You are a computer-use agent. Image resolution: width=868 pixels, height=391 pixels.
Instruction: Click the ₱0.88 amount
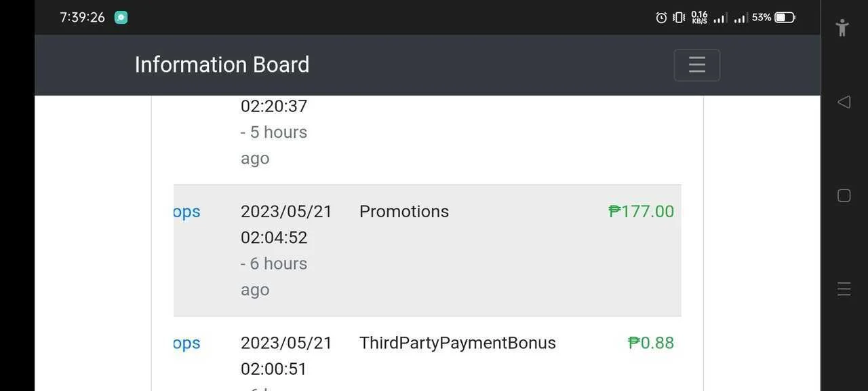point(651,343)
